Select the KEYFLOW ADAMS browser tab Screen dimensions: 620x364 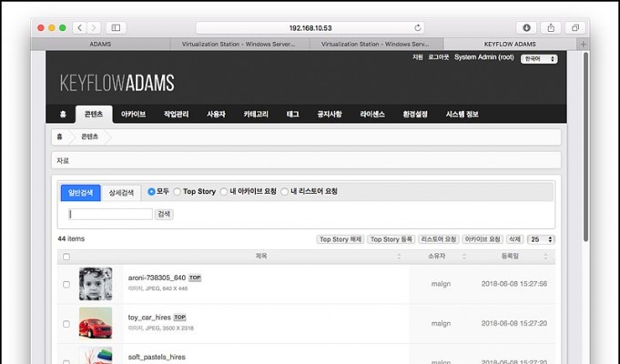click(510, 45)
